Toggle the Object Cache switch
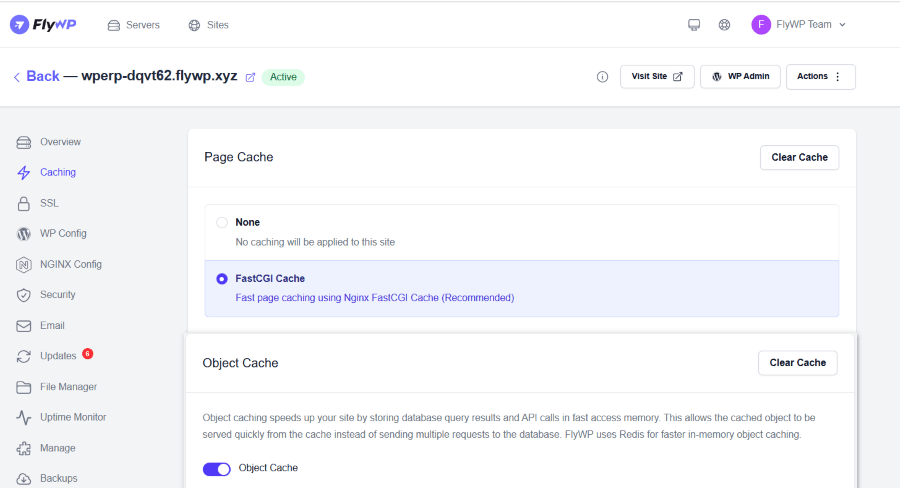Image resolution: width=900 pixels, height=488 pixels. [x=216, y=469]
